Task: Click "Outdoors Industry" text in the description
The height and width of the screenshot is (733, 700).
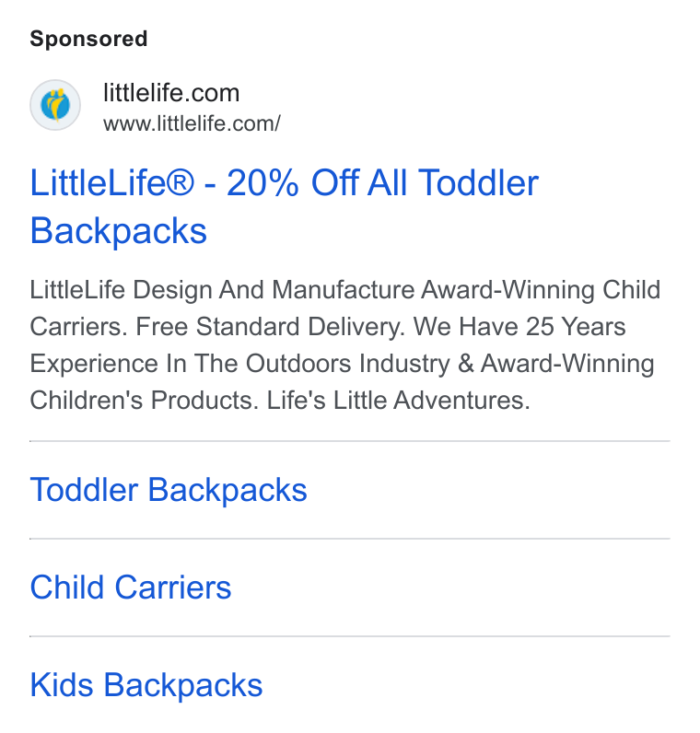Action: pyautogui.click(x=348, y=363)
